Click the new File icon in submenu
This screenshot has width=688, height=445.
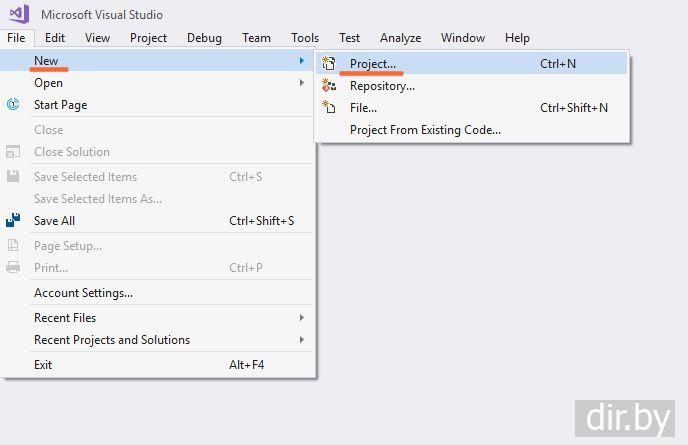coord(329,108)
